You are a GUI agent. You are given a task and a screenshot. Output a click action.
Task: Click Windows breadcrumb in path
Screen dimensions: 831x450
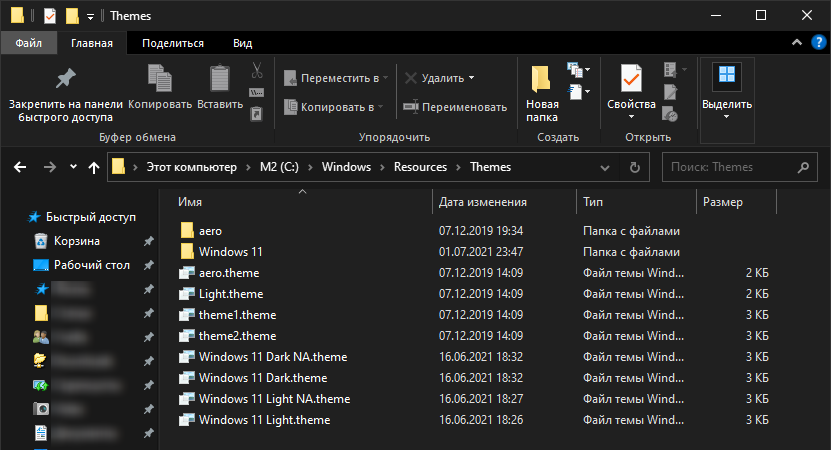click(346, 167)
